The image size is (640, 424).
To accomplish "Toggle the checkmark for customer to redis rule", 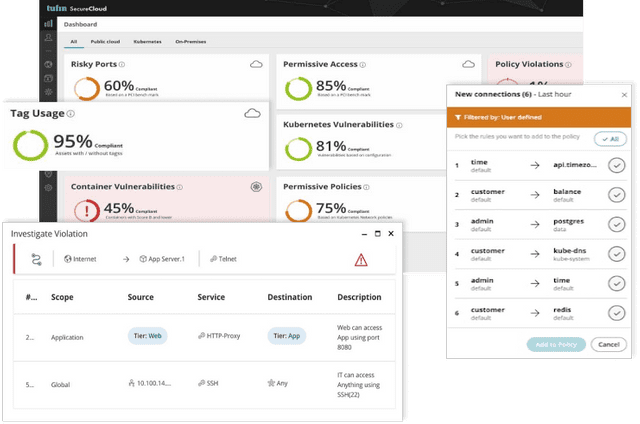I will pos(616,313).
